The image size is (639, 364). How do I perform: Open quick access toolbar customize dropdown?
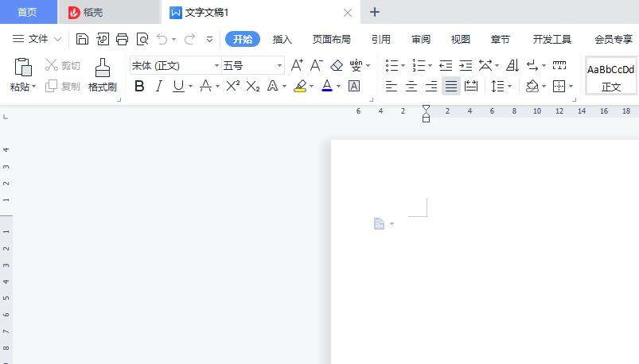tap(209, 40)
